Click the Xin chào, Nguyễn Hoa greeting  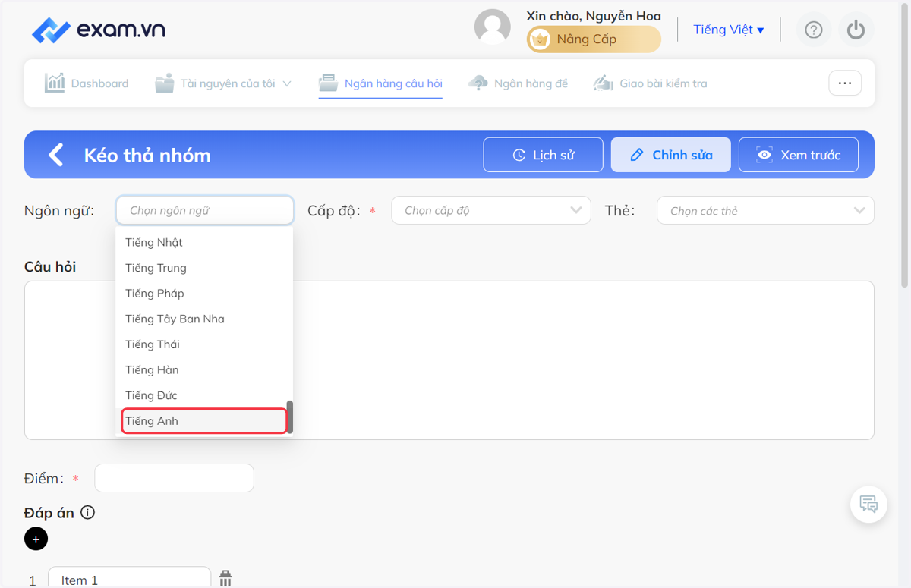click(x=594, y=16)
